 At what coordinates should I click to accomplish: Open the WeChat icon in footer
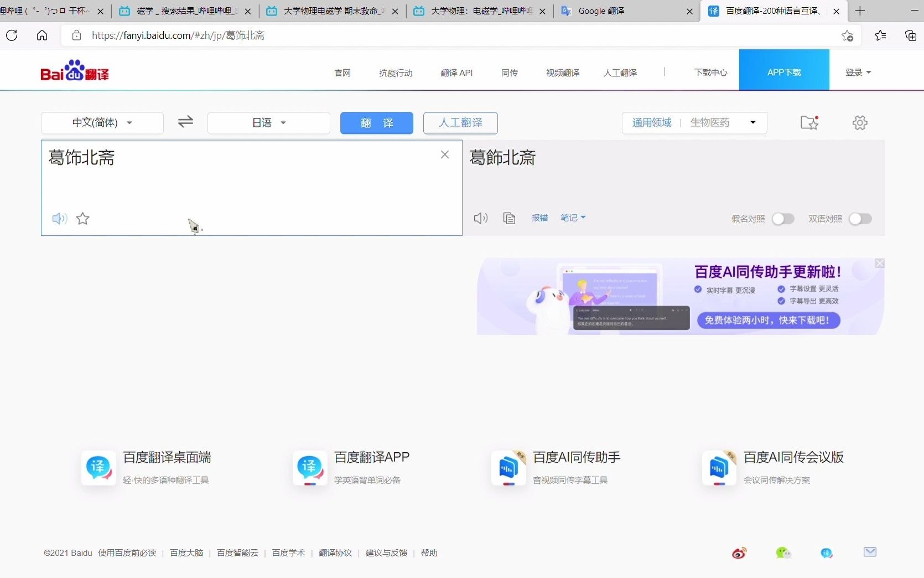coord(783,553)
